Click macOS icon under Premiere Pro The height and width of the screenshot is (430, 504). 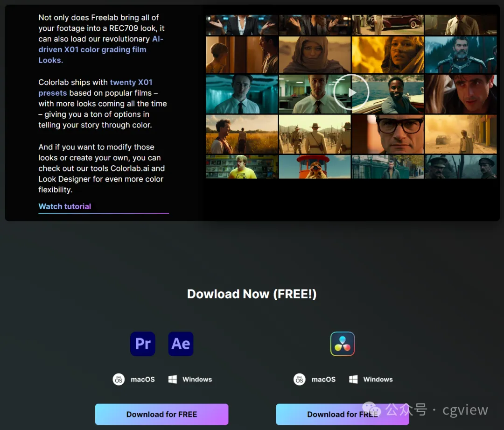(x=119, y=379)
